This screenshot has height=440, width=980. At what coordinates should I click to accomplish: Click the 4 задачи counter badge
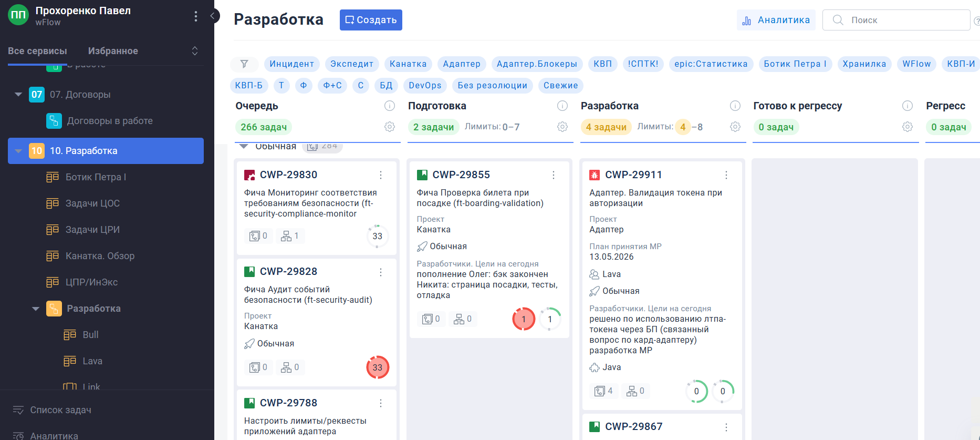tap(606, 127)
